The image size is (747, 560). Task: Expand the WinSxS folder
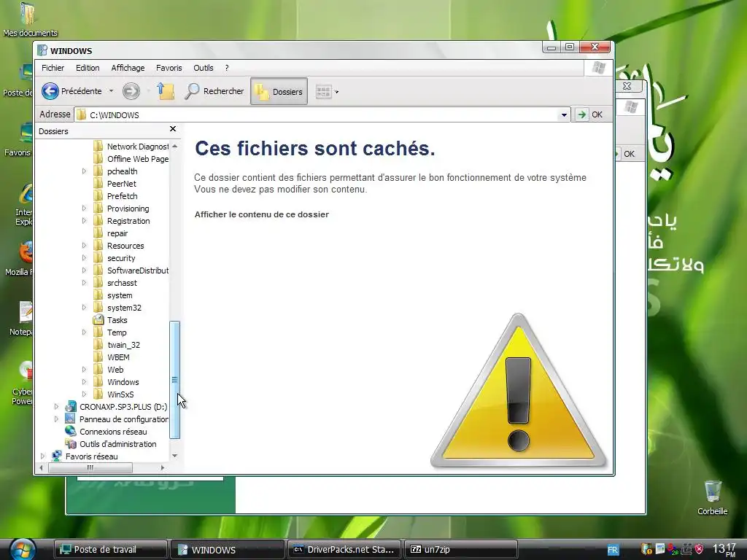tap(84, 394)
